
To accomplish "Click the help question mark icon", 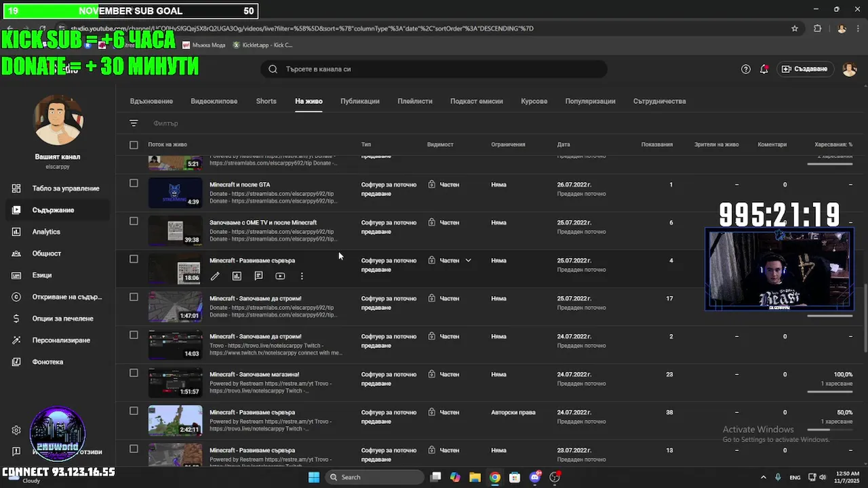I will point(746,69).
